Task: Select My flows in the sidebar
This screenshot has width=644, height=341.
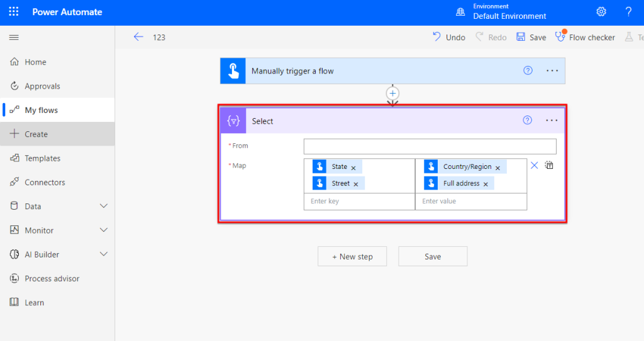Action: pyautogui.click(x=57, y=110)
